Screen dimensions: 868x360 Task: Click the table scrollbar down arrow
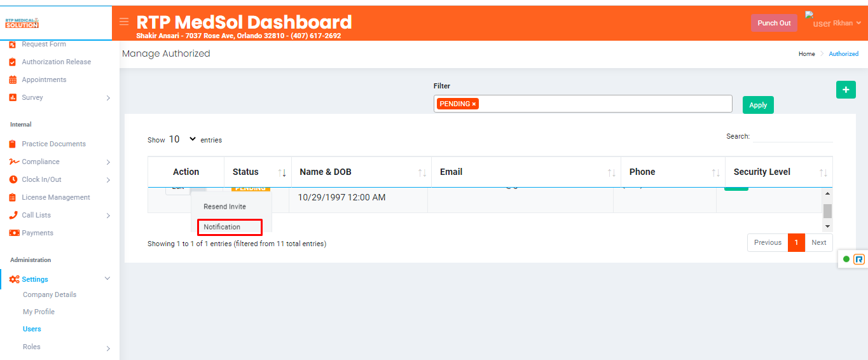827,226
